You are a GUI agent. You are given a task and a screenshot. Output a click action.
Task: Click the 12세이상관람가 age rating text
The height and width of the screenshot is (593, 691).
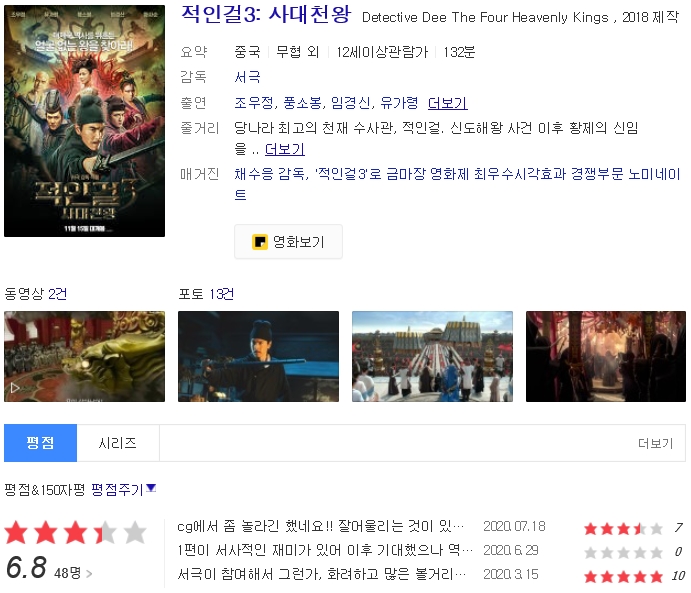pos(382,52)
